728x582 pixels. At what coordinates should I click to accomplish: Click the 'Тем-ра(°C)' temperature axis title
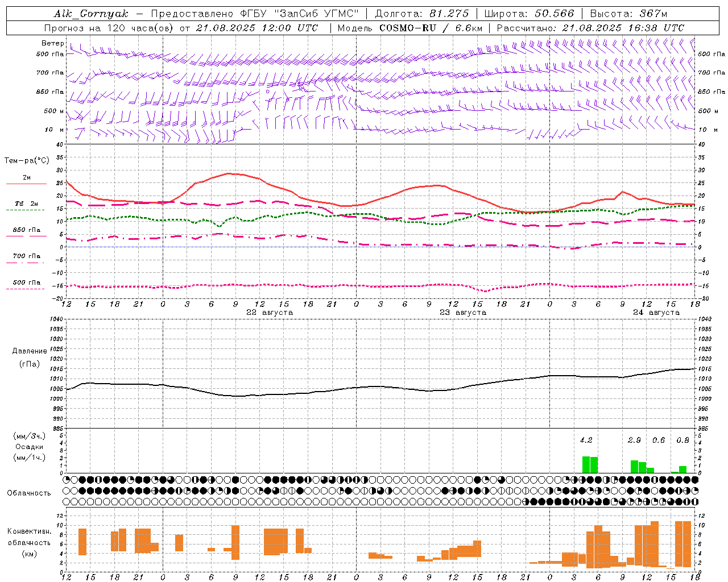pyautogui.click(x=27, y=161)
